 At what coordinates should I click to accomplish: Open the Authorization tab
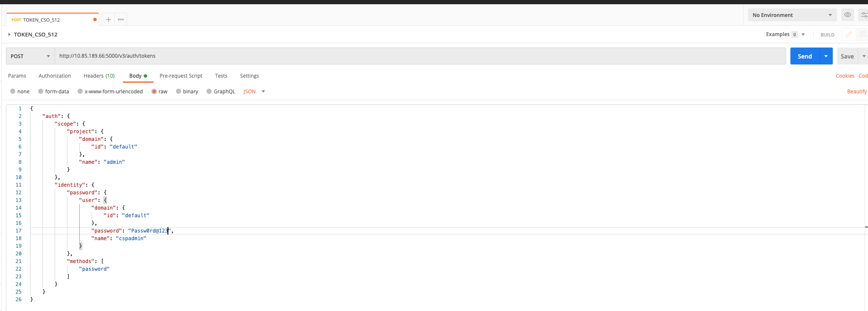coord(54,76)
